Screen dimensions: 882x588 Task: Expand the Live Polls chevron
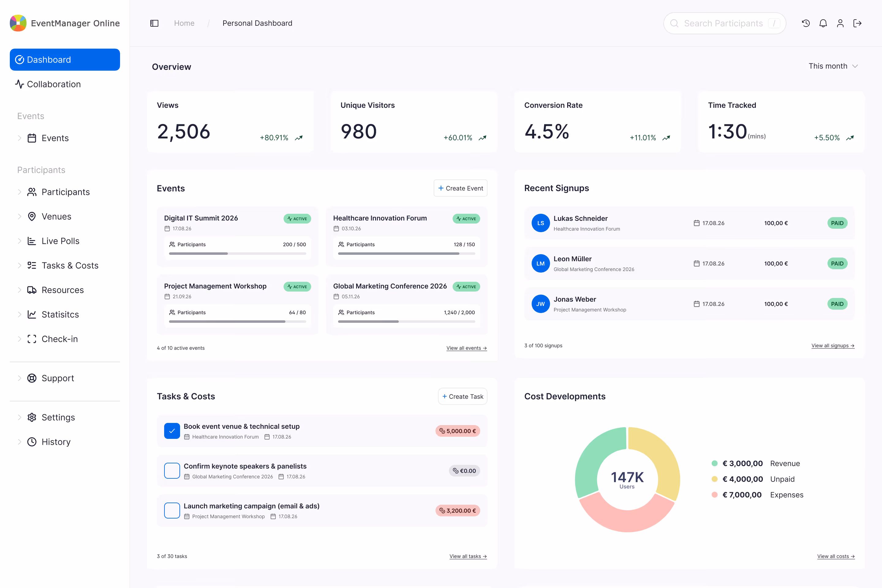tap(20, 241)
